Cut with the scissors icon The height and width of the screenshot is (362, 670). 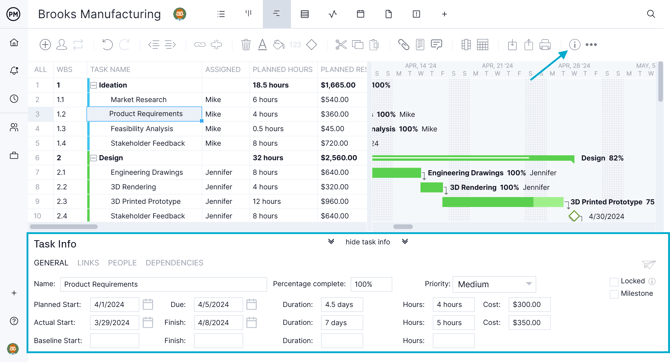coord(341,44)
